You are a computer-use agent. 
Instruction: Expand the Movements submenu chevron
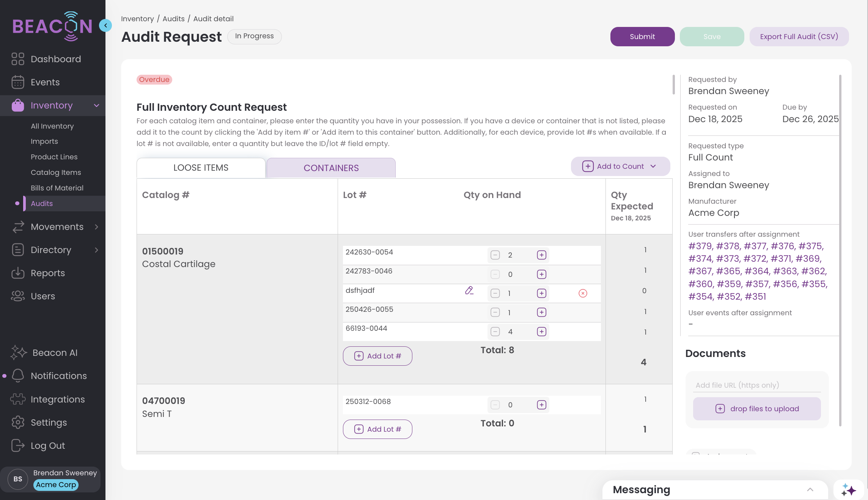click(x=97, y=227)
